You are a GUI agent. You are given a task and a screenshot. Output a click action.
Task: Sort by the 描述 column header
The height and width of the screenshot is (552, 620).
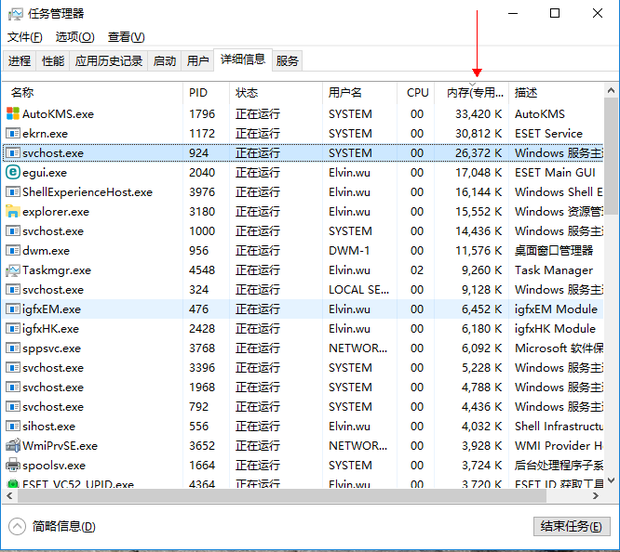(556, 93)
